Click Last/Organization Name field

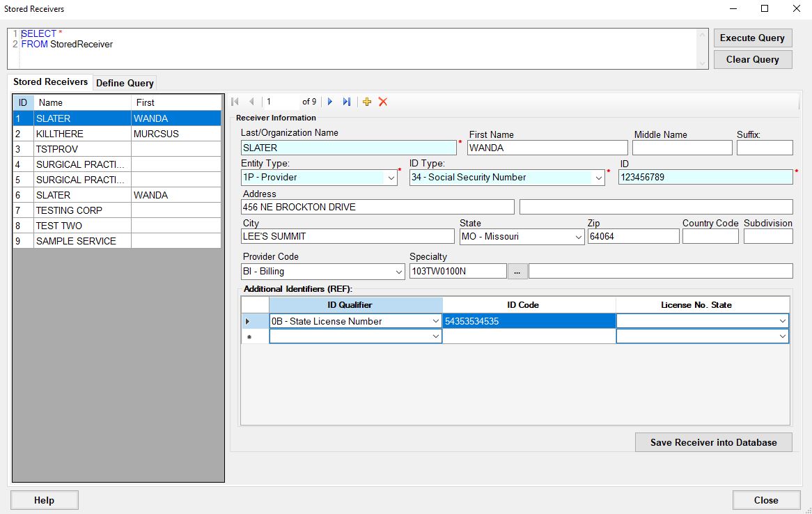(x=348, y=148)
